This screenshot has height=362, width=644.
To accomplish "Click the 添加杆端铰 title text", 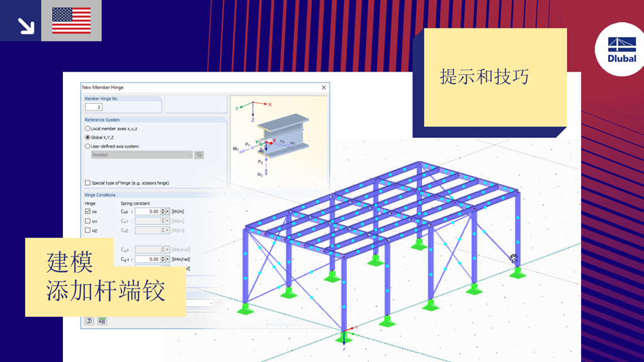I will click(106, 290).
